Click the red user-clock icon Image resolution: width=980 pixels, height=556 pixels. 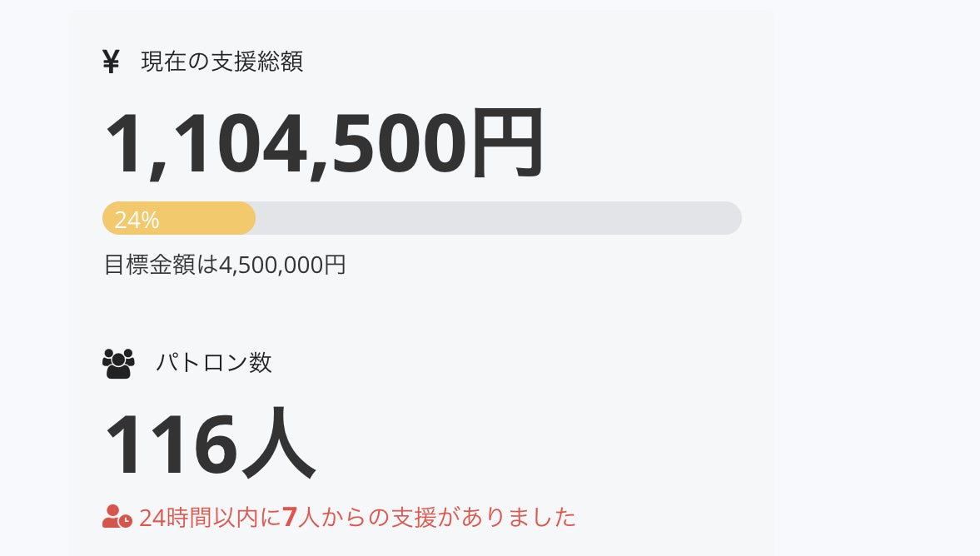tap(117, 517)
